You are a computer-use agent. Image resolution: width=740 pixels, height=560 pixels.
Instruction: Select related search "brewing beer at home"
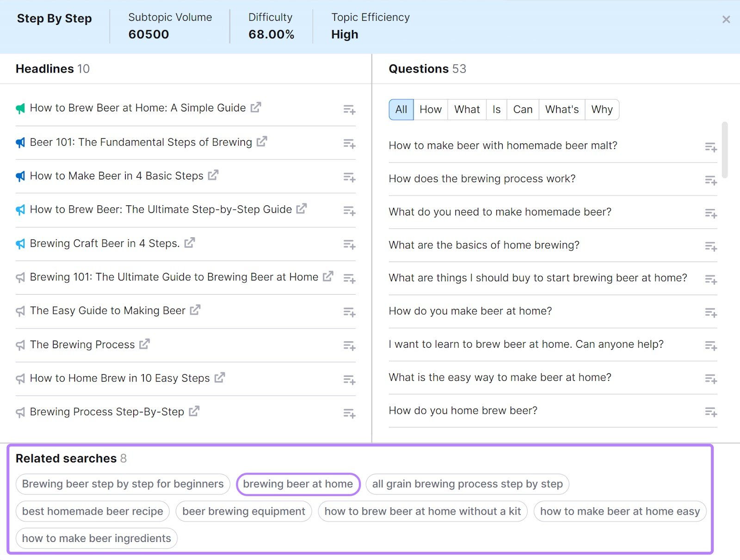coord(297,484)
